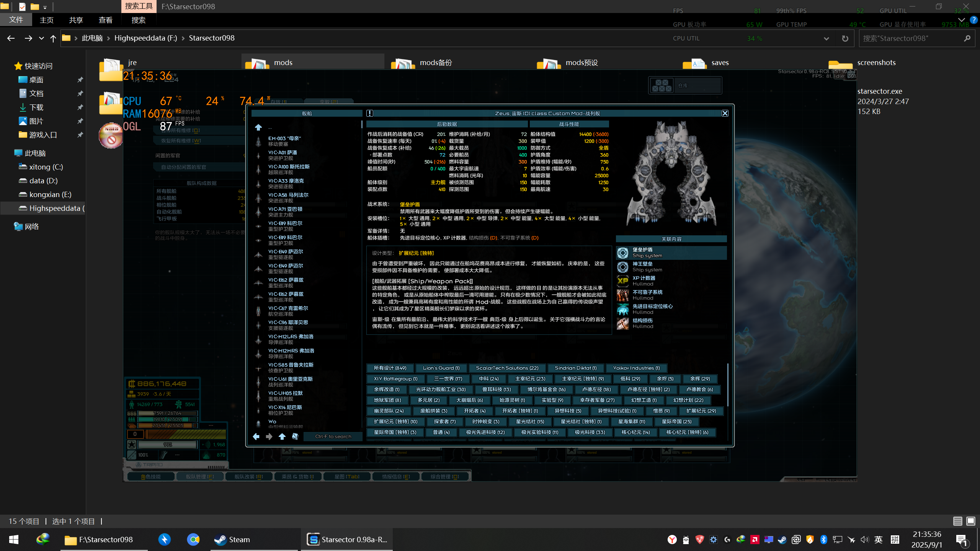Toggle the 所有设计 (849) filter
Screen dimensions: 980x551
pos(390,368)
